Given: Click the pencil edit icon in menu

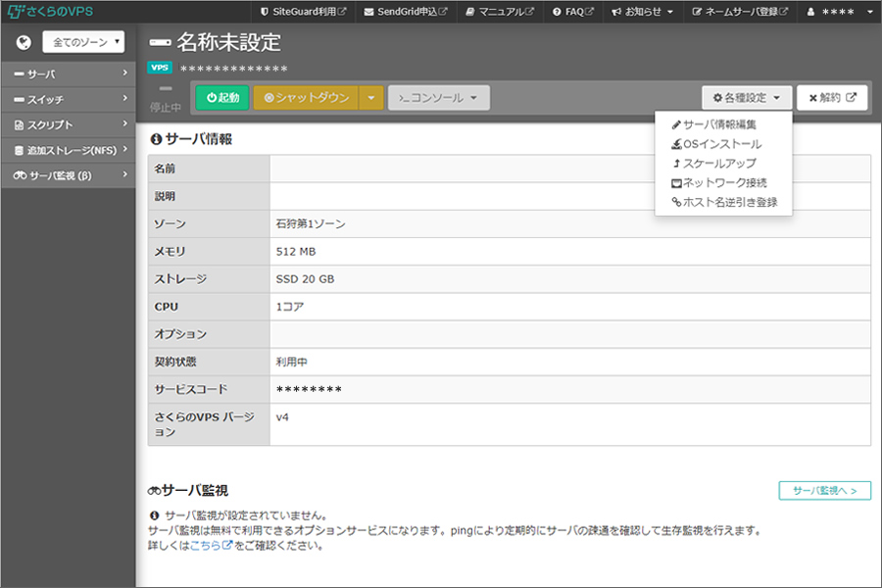Looking at the screenshot, I should pyautogui.click(x=676, y=124).
